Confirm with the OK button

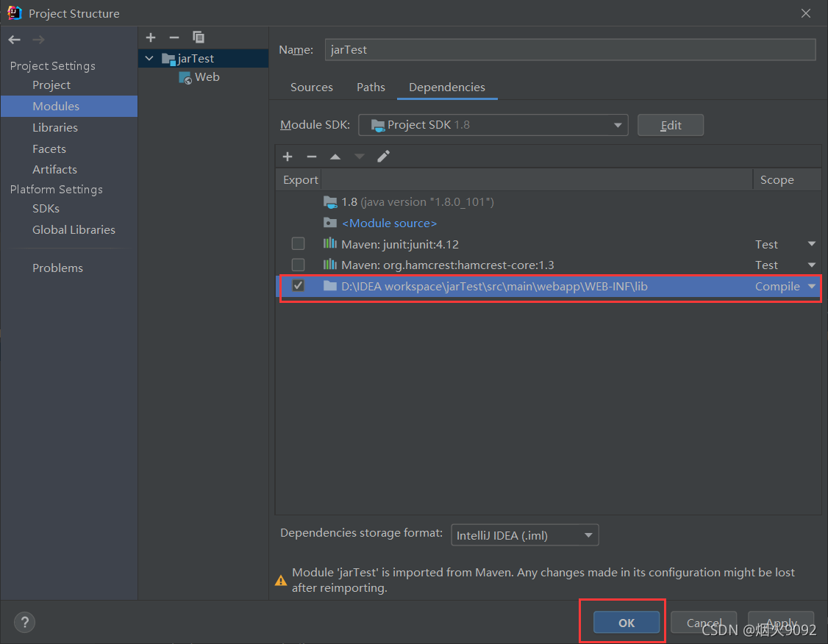pos(627,623)
